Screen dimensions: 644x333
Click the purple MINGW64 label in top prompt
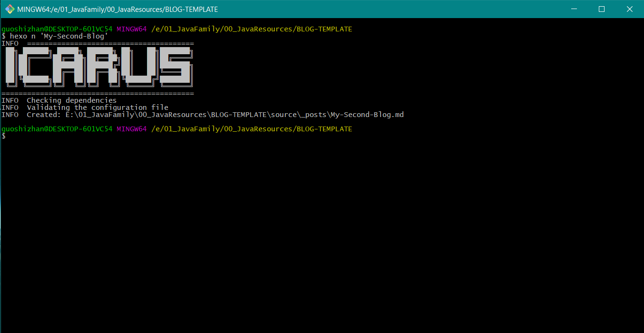132,29
